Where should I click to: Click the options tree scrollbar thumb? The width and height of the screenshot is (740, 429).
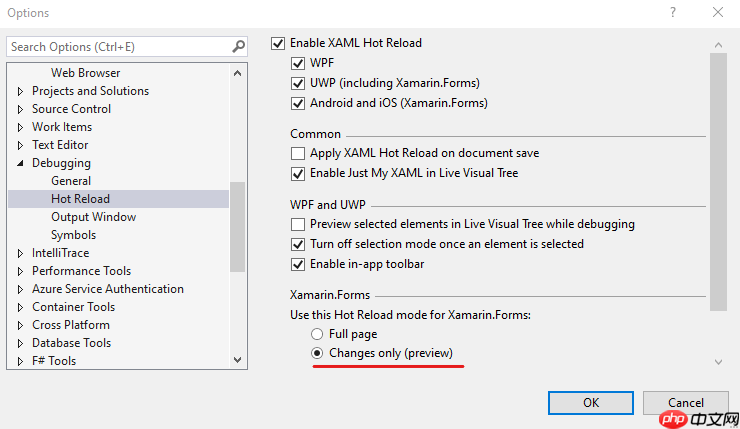(x=238, y=225)
